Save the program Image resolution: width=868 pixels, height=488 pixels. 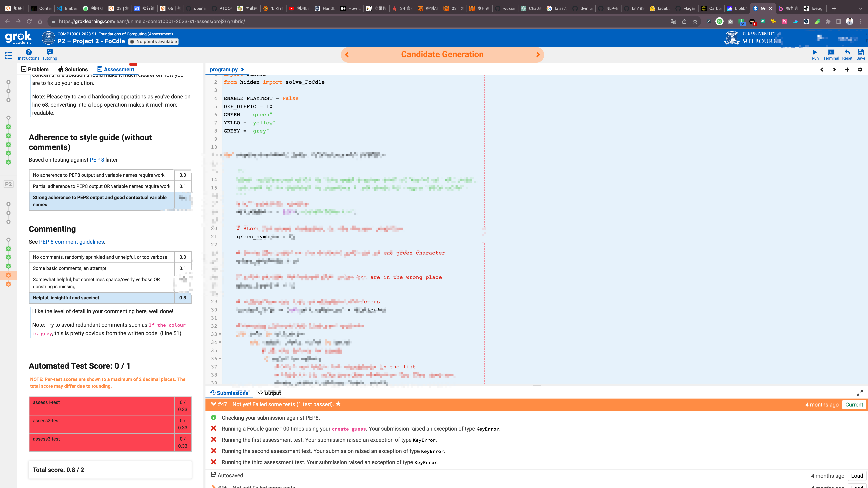861,55
